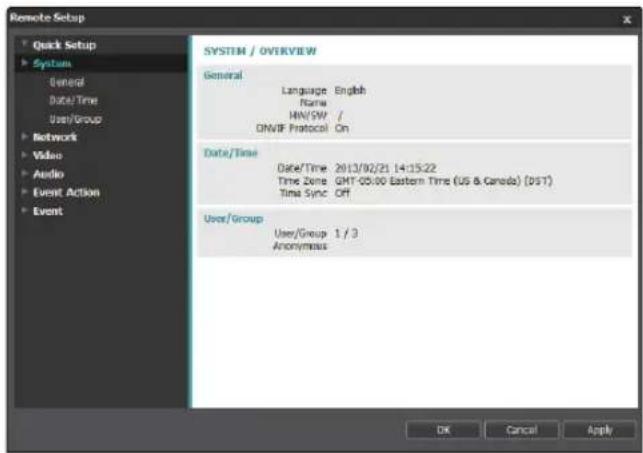643x453 pixels.
Task: Click the Apply button
Action: click(600, 430)
